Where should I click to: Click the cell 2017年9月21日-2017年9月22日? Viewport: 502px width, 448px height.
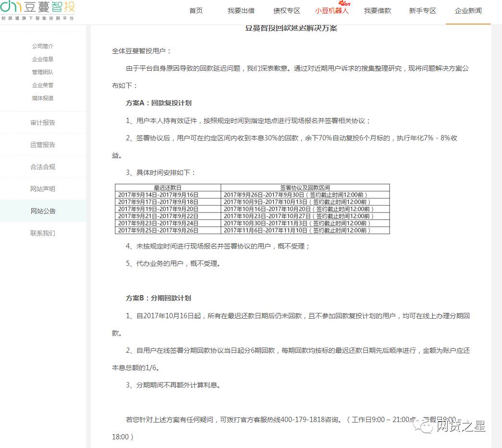tap(168, 216)
